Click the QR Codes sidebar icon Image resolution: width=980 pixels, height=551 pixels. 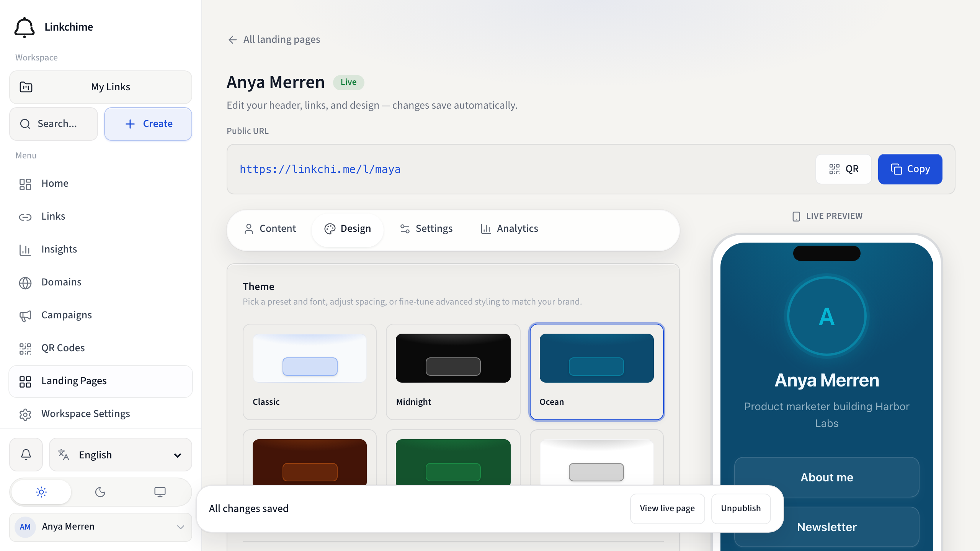click(25, 349)
